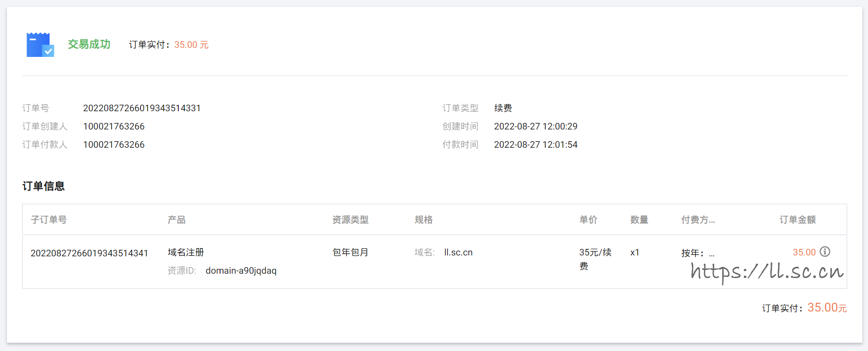
Task: Select sub-order number 20220827266019343514341
Action: click(x=89, y=253)
